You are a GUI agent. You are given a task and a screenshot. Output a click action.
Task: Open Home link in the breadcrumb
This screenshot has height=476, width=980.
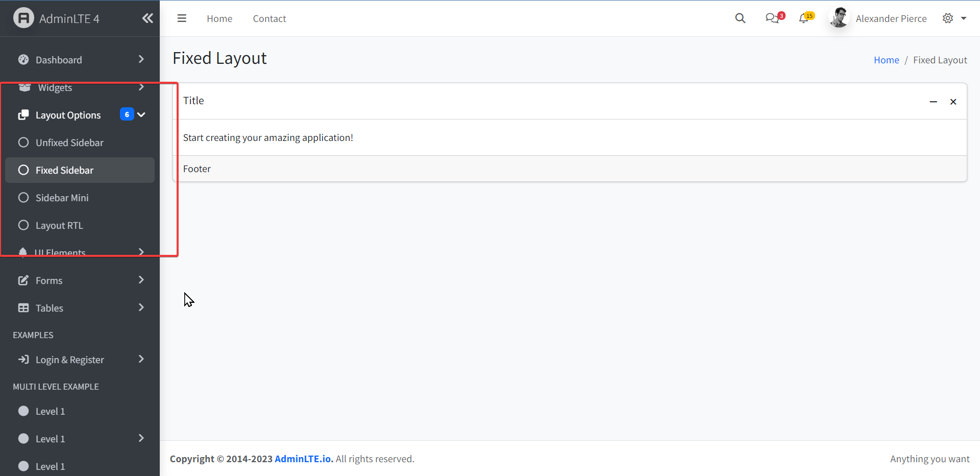[x=887, y=60]
